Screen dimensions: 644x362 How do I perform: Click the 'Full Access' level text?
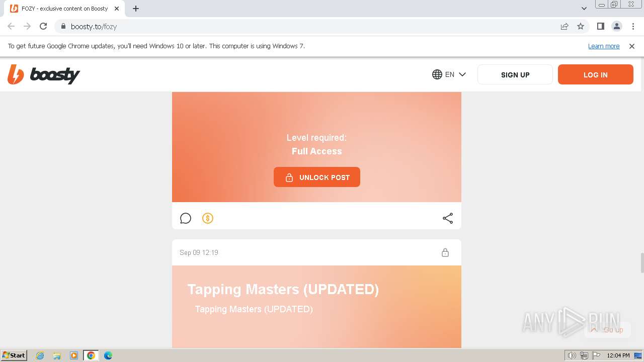[x=317, y=151]
